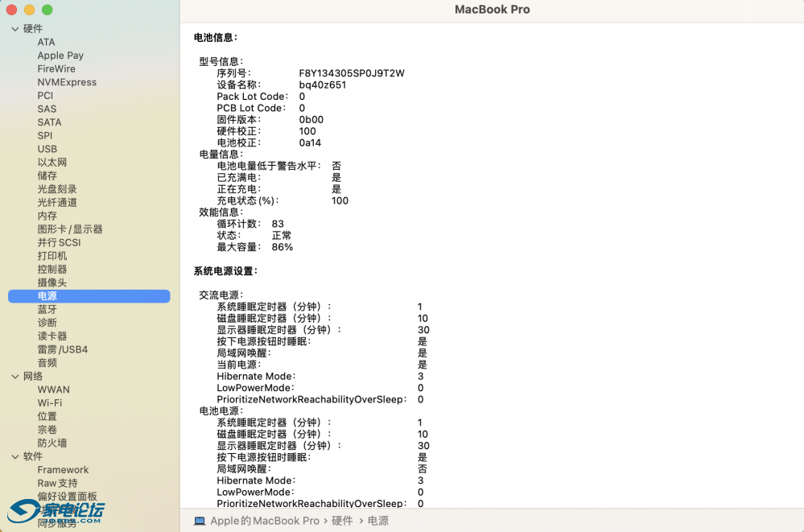Open 图形卡/显示器 graphics and displays
804x532 pixels.
70,229
